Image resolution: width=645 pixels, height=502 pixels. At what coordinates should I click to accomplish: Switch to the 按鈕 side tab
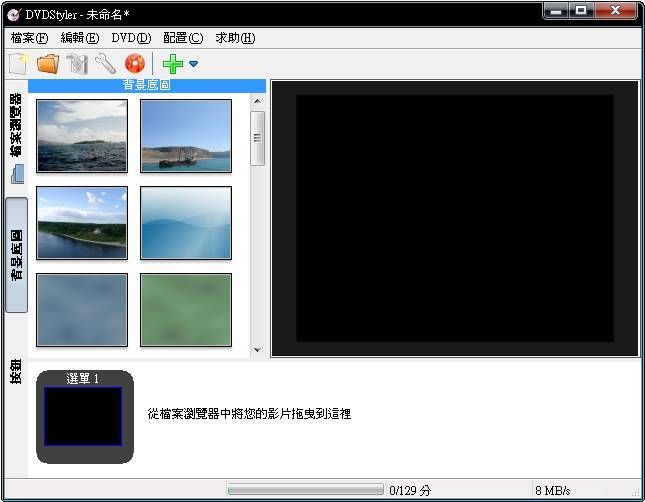(16, 372)
